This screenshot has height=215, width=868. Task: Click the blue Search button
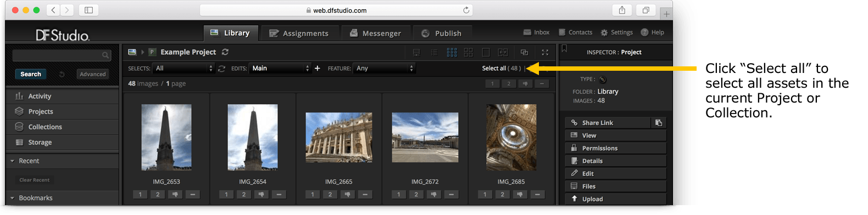(x=31, y=74)
